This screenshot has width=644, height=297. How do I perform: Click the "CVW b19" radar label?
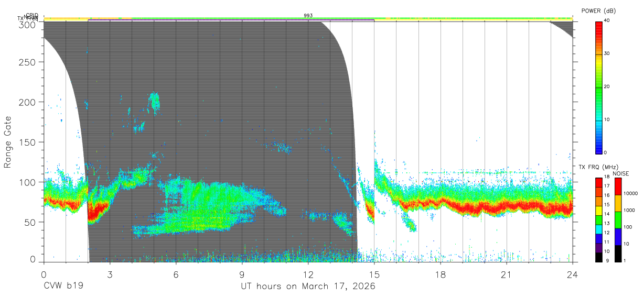(63, 286)
